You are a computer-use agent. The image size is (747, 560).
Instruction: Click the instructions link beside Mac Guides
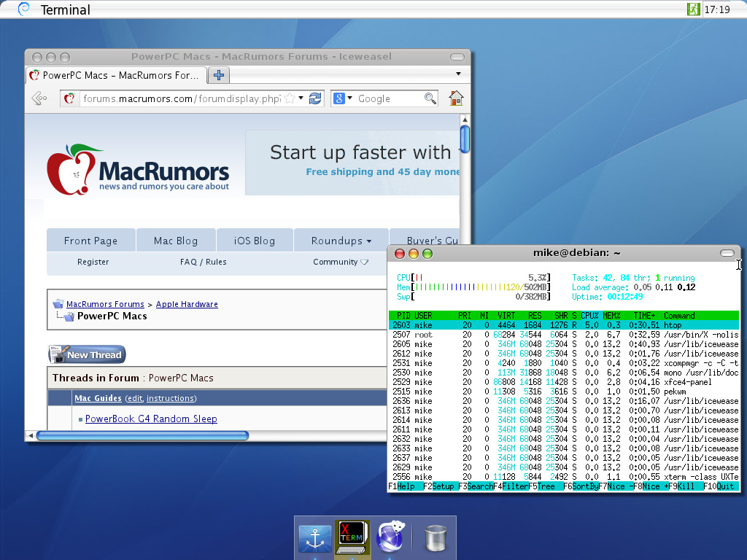[x=171, y=398]
